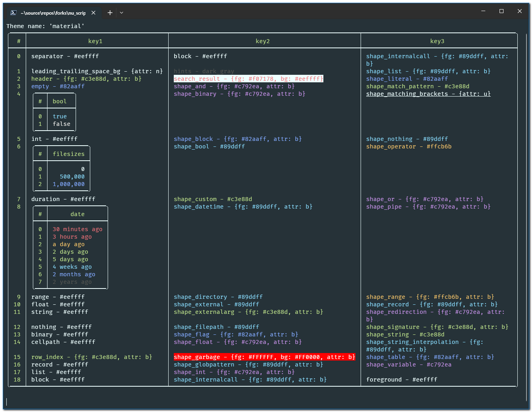The height and width of the screenshot is (412, 532).
Task: Click 'shape_directory - #89ddff' text
Action: [218, 297]
